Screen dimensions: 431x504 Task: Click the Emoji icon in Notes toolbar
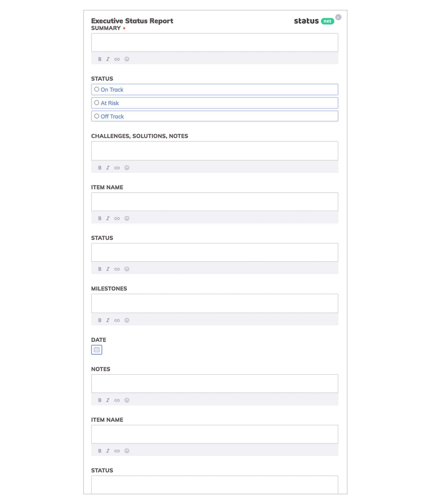127,400
